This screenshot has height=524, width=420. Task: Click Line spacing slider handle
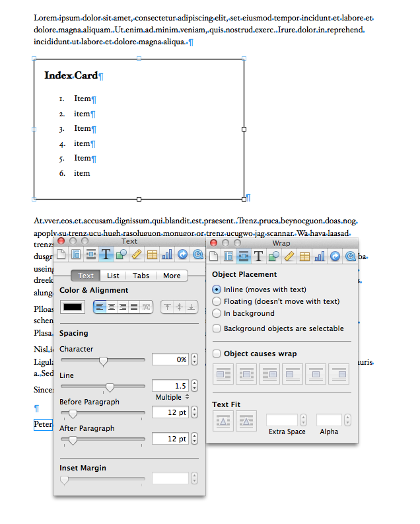(x=110, y=387)
